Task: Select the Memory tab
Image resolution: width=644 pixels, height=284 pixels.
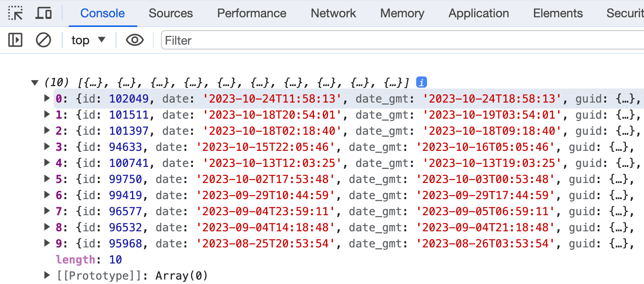Action: (402, 13)
